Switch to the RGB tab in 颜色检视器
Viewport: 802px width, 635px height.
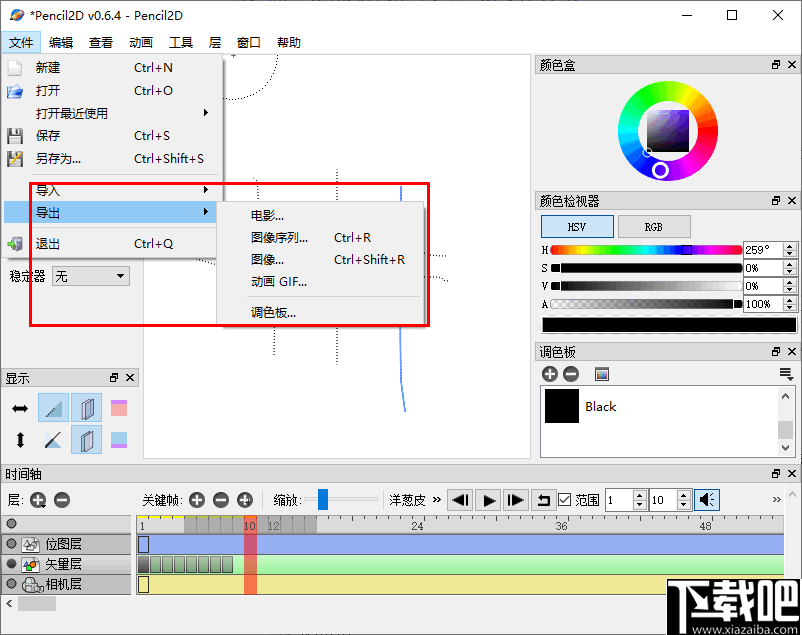click(x=654, y=226)
